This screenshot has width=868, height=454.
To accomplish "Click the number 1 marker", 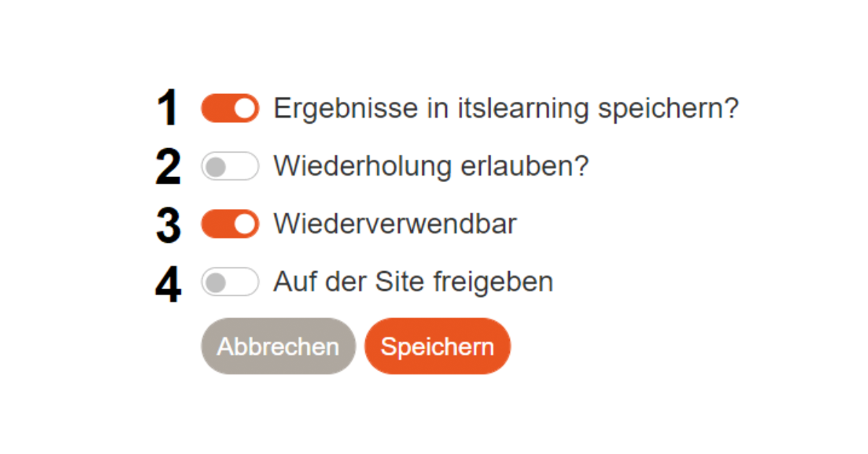I will pyautogui.click(x=168, y=109).
